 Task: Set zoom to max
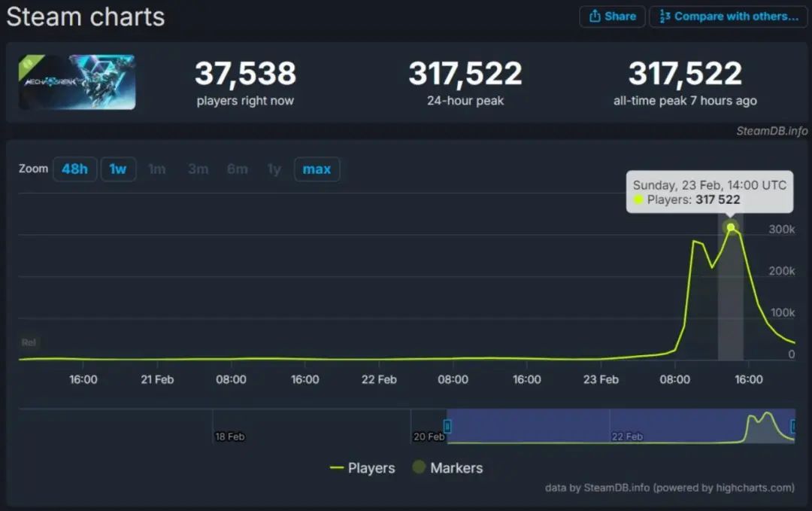click(x=317, y=169)
